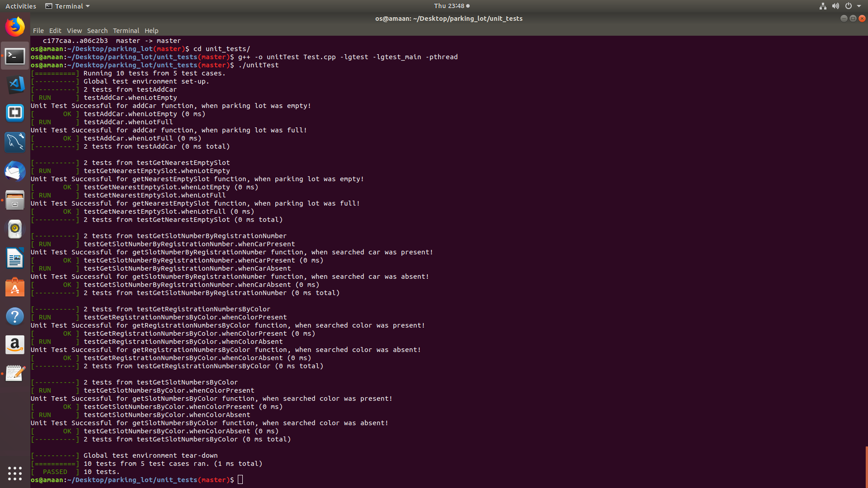Click the volume icon in system tray
This screenshot has width=868, height=488.
[x=835, y=6]
